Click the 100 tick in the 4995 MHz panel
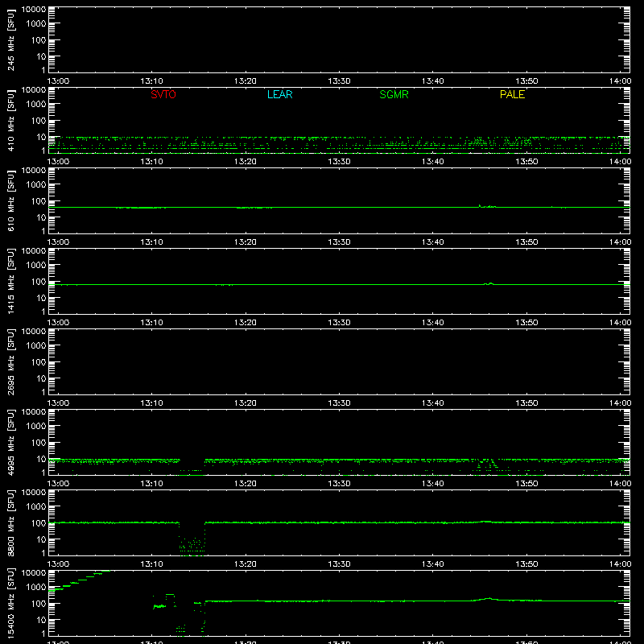 pyautogui.click(x=39, y=443)
